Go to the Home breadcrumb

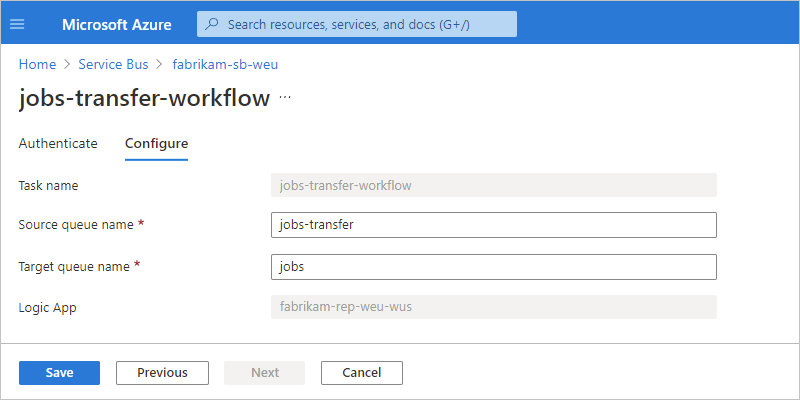[x=37, y=64]
